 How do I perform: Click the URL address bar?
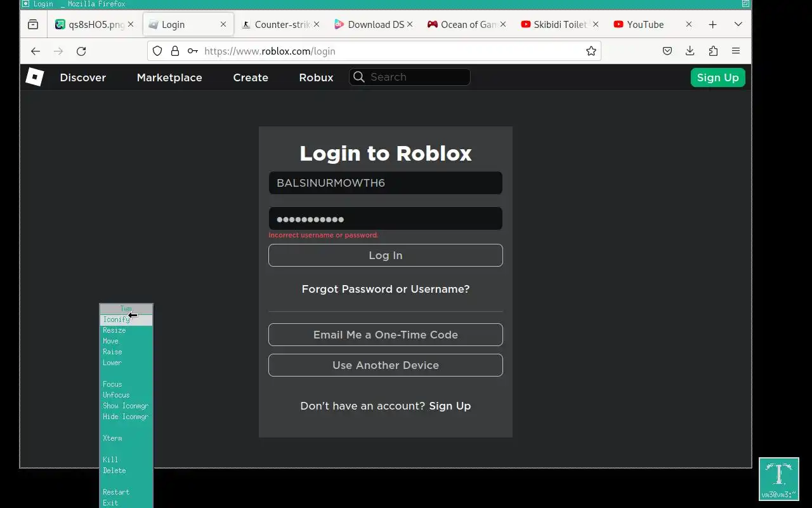(x=374, y=51)
